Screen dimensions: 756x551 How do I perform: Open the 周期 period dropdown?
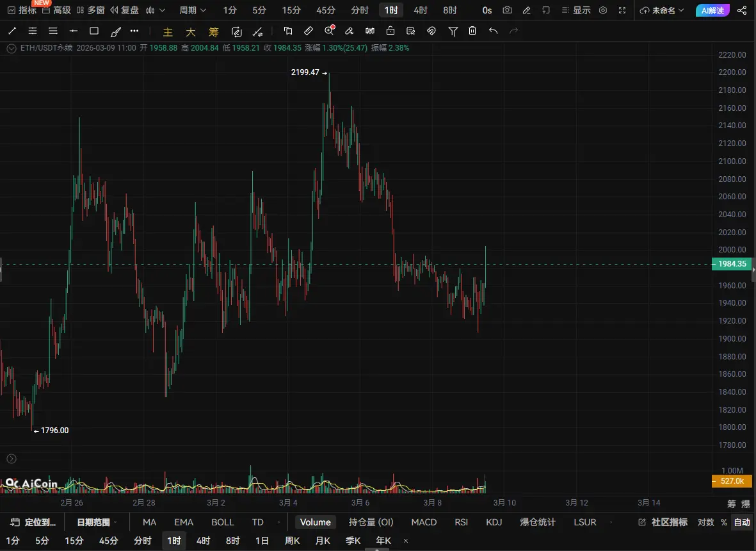click(193, 10)
